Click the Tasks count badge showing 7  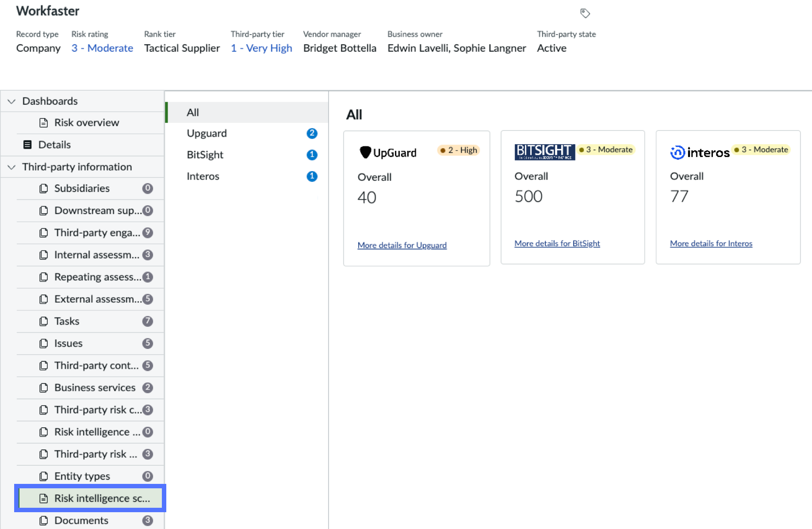pyautogui.click(x=148, y=321)
